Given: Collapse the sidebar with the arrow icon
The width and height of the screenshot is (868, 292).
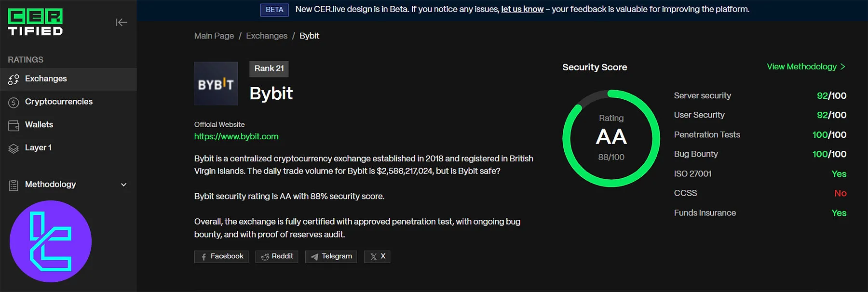Looking at the screenshot, I should [122, 22].
